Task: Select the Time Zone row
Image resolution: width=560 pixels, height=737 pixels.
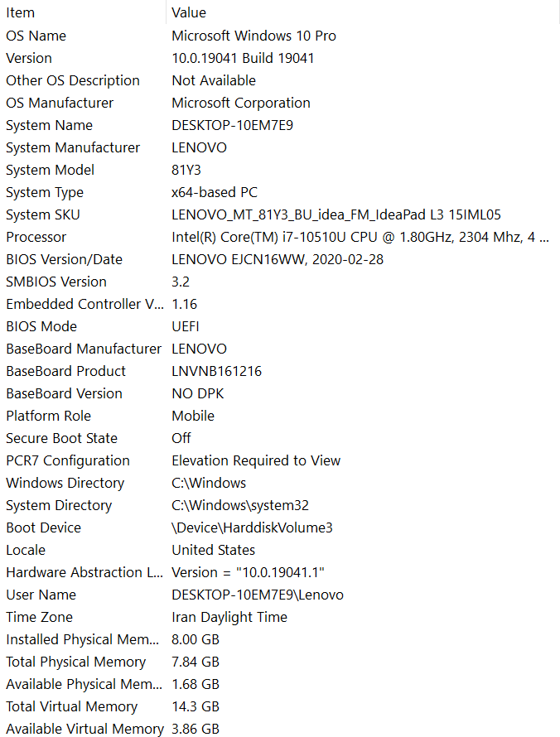Action: point(280,617)
